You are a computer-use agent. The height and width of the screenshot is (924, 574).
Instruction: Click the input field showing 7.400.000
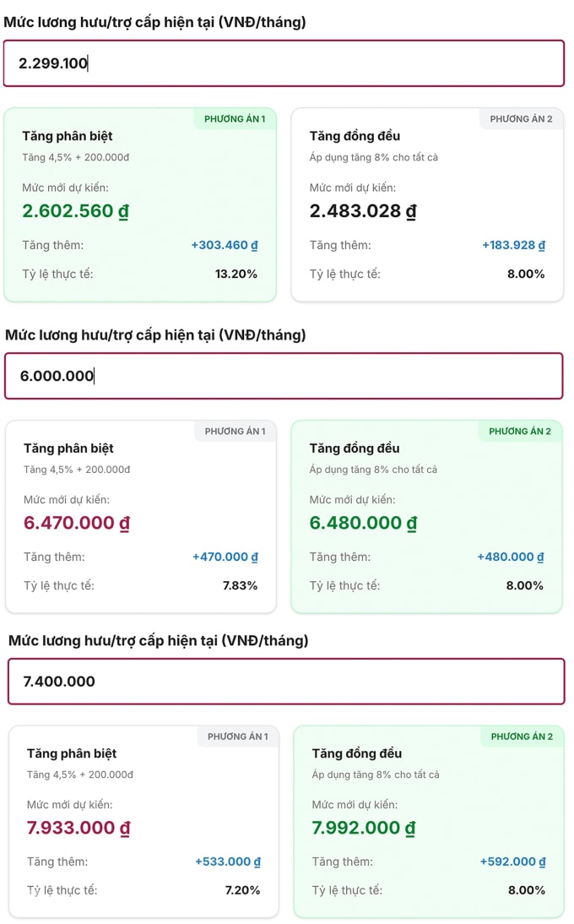point(287,681)
